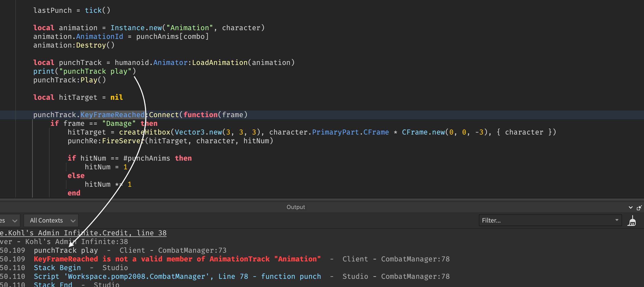Click the Output panel title bar

296,207
